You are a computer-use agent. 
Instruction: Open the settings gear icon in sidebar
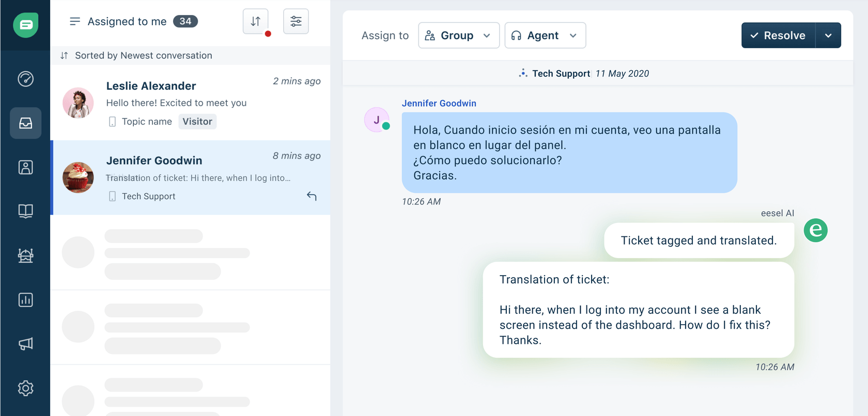25,388
